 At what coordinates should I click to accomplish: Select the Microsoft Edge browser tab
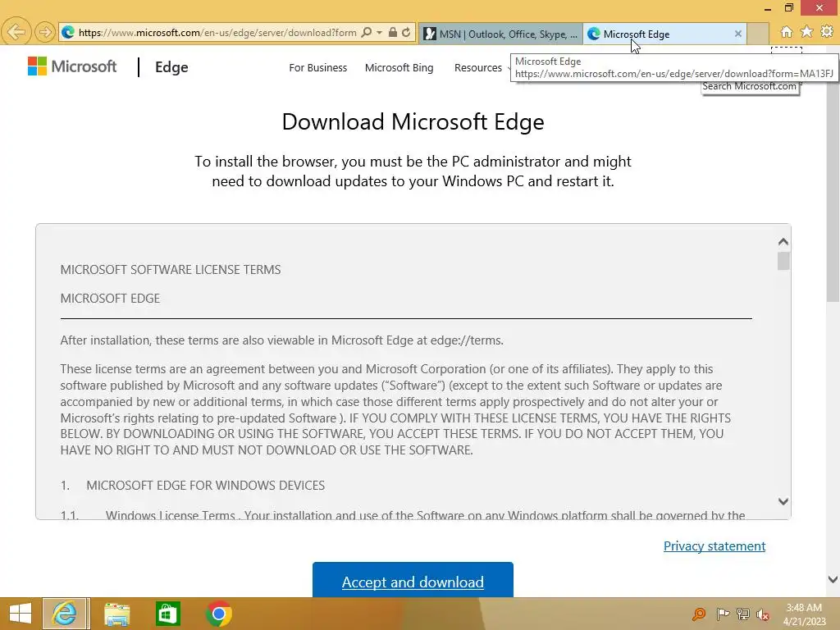(663, 34)
